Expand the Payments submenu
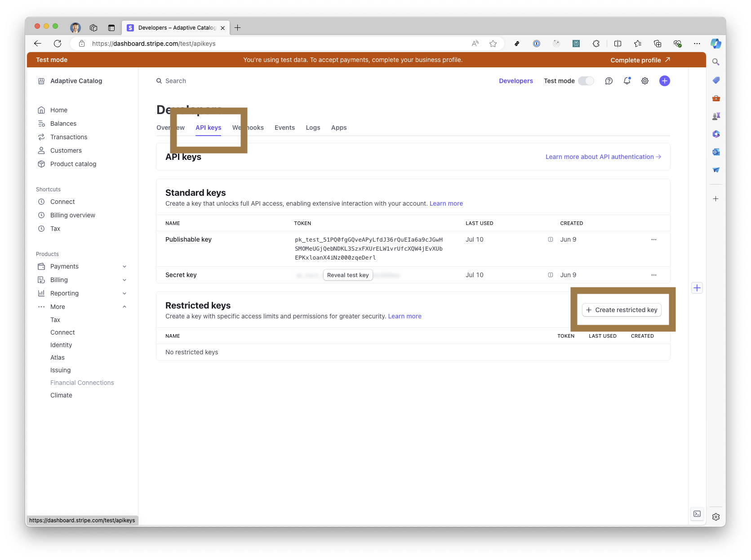 [124, 266]
